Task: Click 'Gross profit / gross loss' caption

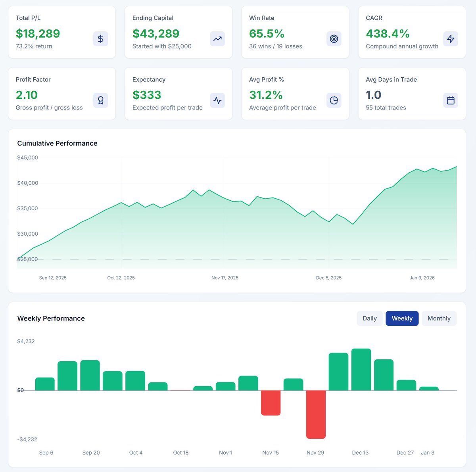Action: tap(49, 108)
